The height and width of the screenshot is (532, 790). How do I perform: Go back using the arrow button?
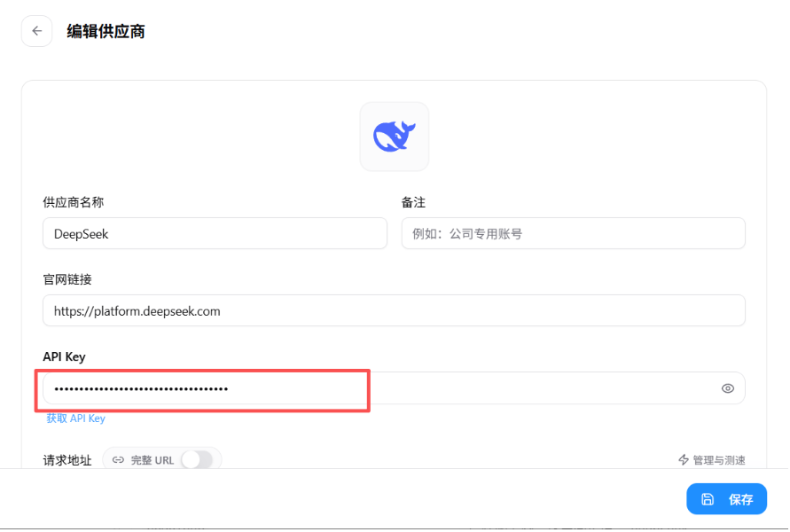coord(36,31)
